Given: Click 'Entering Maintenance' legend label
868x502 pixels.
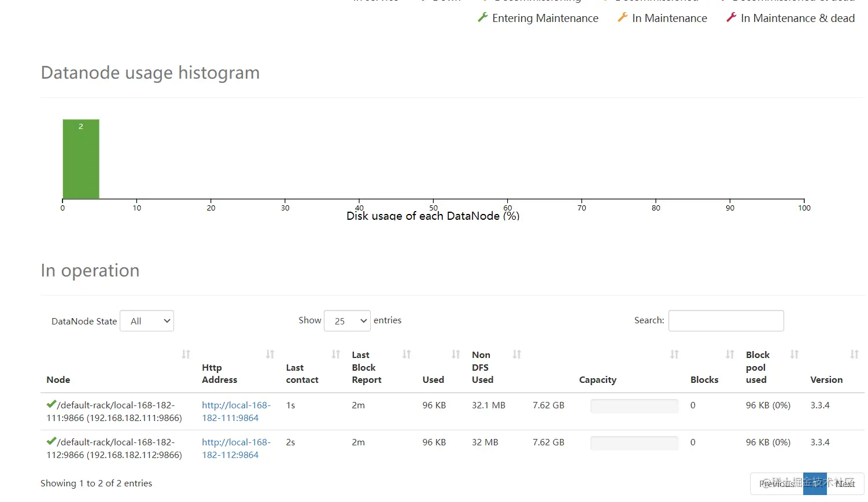Looking at the screenshot, I should (x=545, y=18).
